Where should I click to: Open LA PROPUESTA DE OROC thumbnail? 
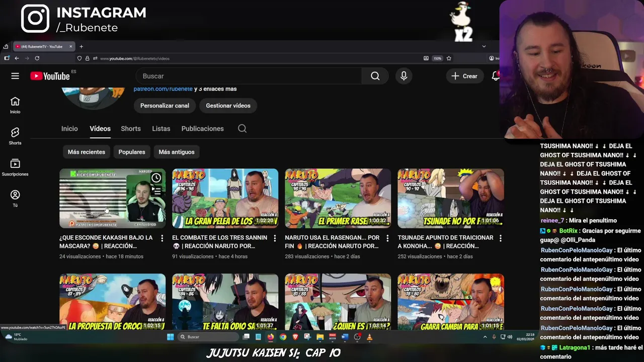(112, 302)
